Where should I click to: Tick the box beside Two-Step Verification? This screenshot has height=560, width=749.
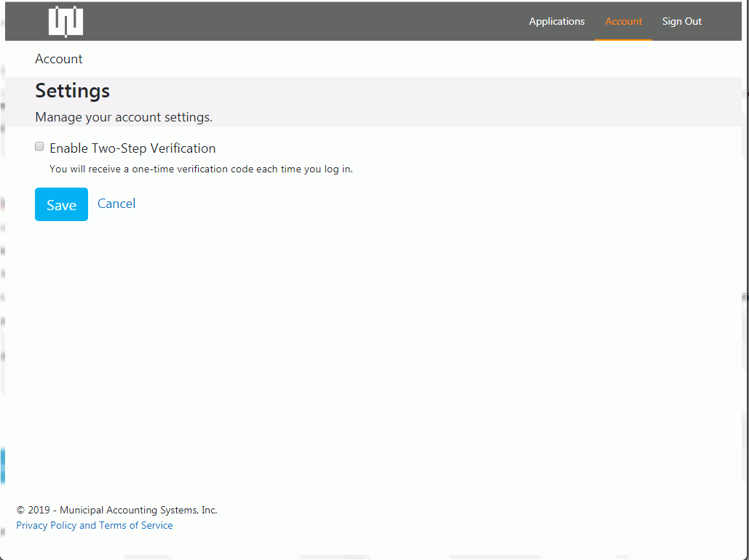[40, 147]
